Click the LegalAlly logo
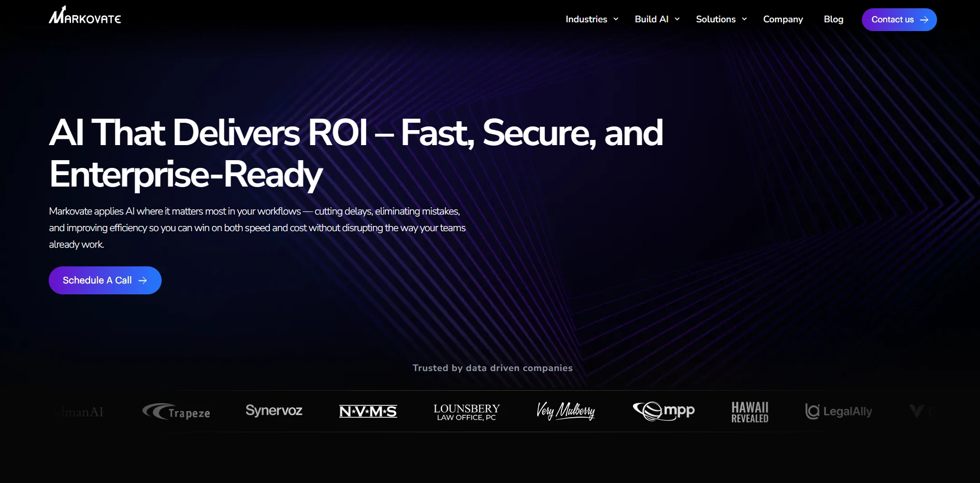This screenshot has height=483, width=980. (x=839, y=411)
